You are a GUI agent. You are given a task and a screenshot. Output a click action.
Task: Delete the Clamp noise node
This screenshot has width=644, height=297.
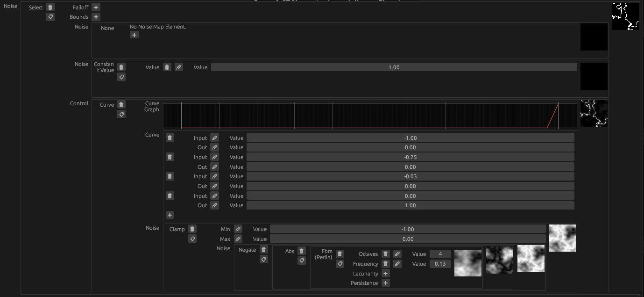pos(192,229)
